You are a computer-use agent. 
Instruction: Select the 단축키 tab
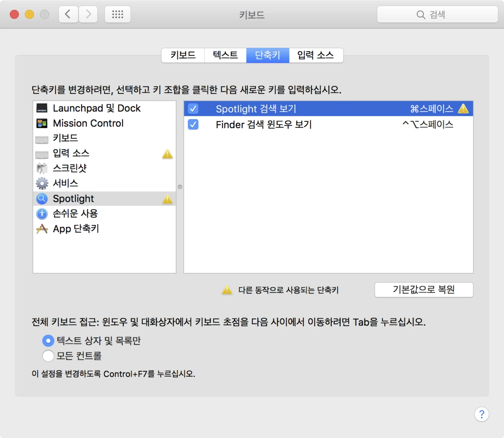[x=268, y=55]
